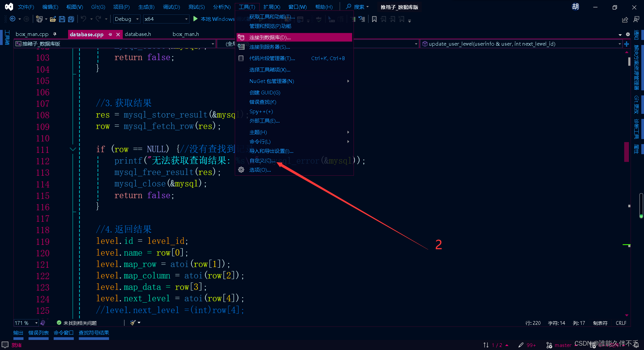Toggle pin on database.cpp tab
The image size is (644, 350).
[110, 34]
